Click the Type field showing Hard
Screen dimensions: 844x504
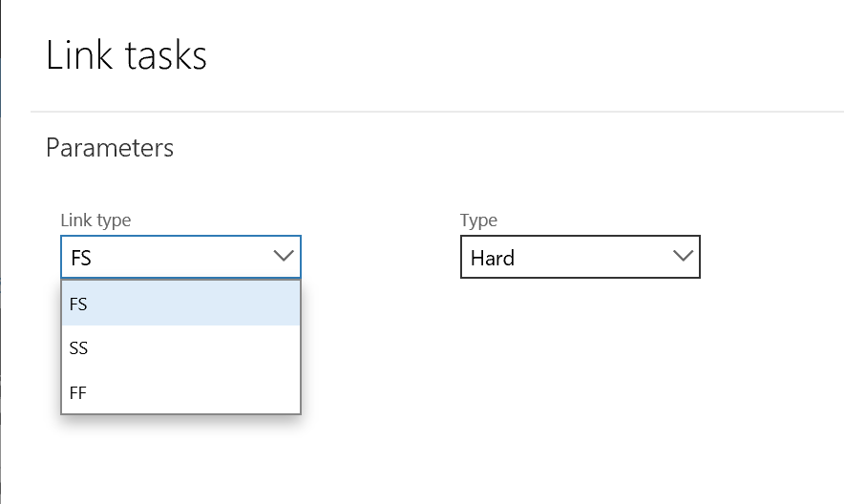tap(563, 257)
